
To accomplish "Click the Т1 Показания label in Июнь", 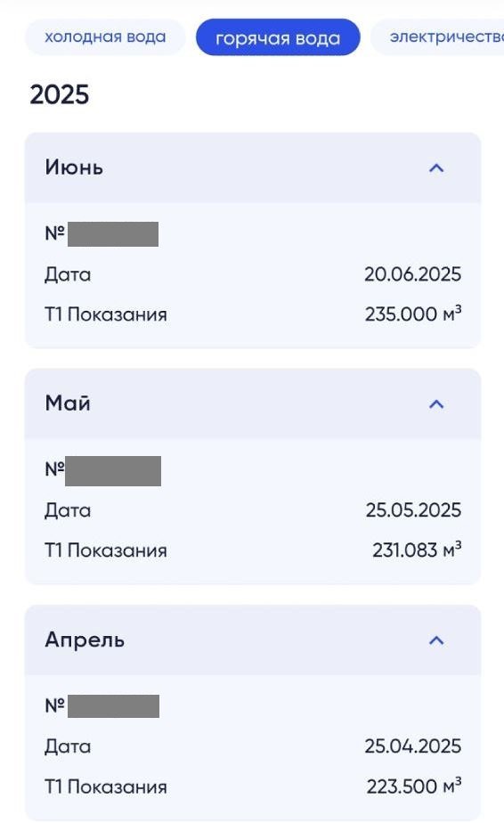I will 106,314.
